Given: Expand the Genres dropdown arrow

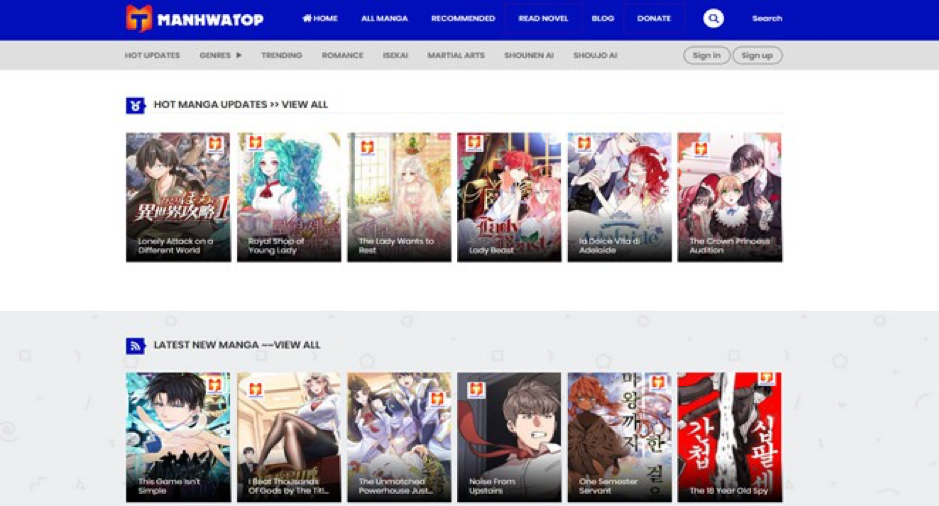Looking at the screenshot, I should [x=239, y=55].
